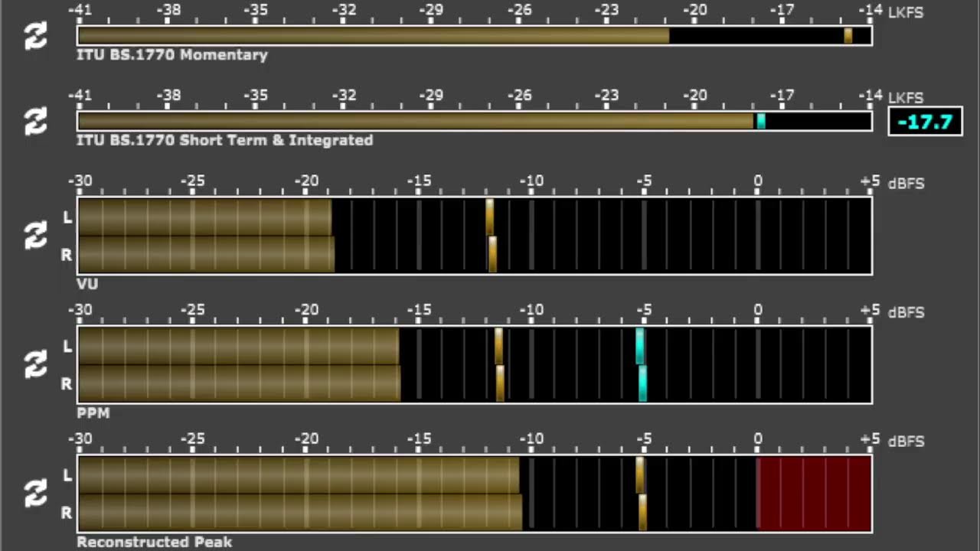The image size is (980, 551).
Task: Click the LKFS unit label on Momentary scale
Action: pos(906,12)
